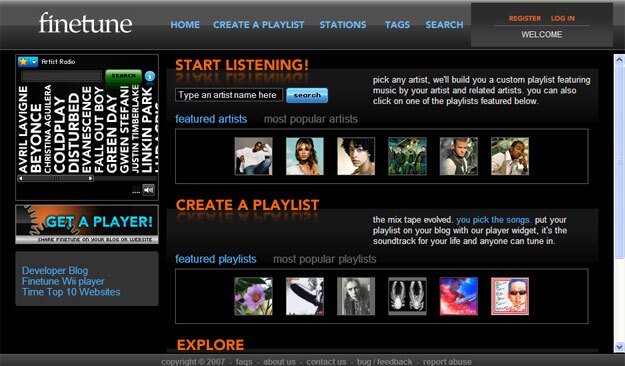625x366 pixels.
Task: Open the red and blue abstract playlist thumbnail
Action: click(459, 296)
